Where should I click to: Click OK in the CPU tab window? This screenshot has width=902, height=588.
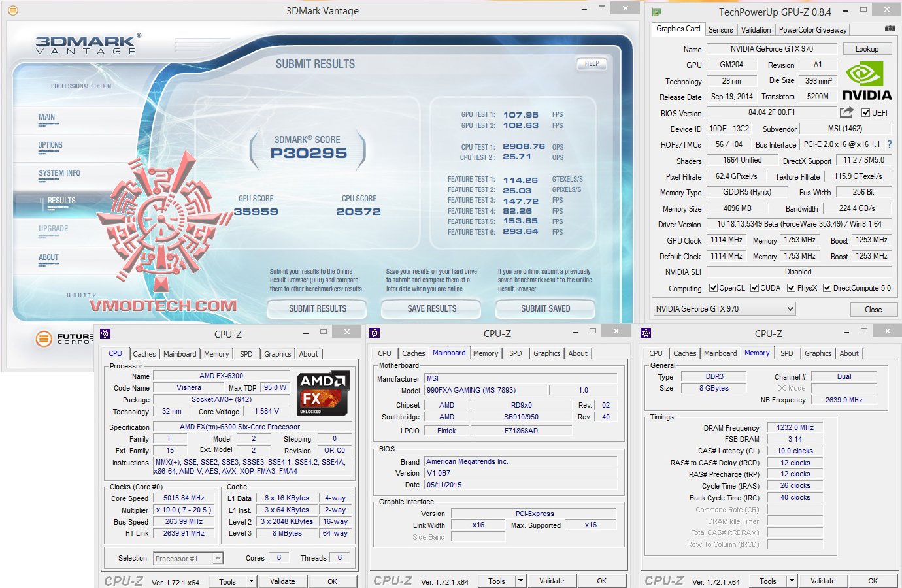pos(332,581)
